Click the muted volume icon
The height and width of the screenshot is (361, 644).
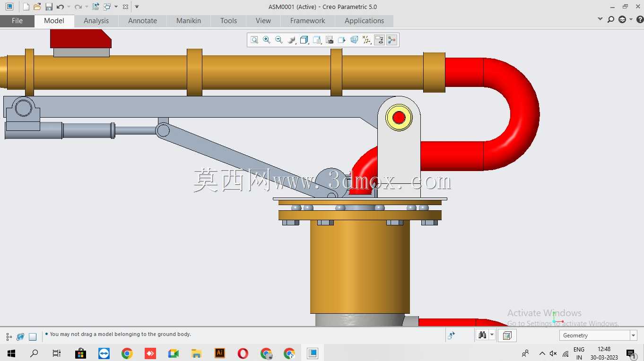pos(553,353)
